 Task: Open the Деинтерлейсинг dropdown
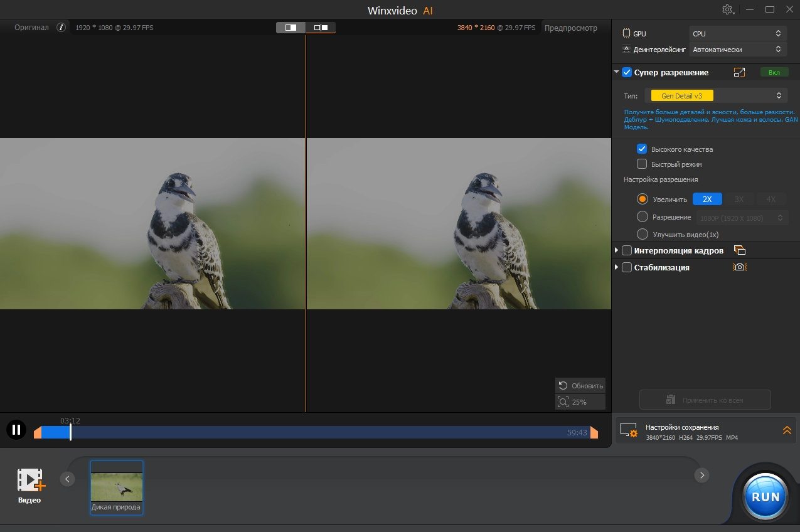tap(737, 50)
